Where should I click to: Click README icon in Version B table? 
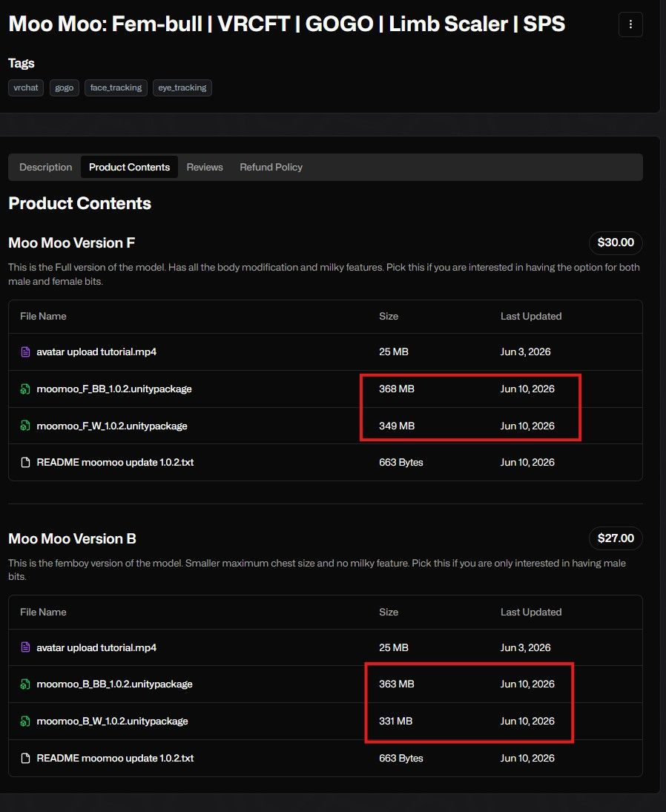coord(25,758)
